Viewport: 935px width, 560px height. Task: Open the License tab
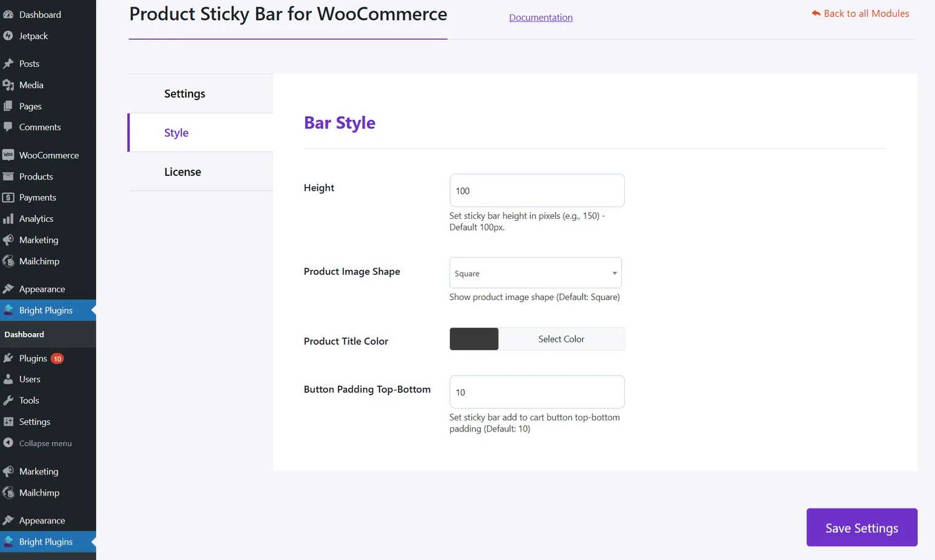coord(201,172)
